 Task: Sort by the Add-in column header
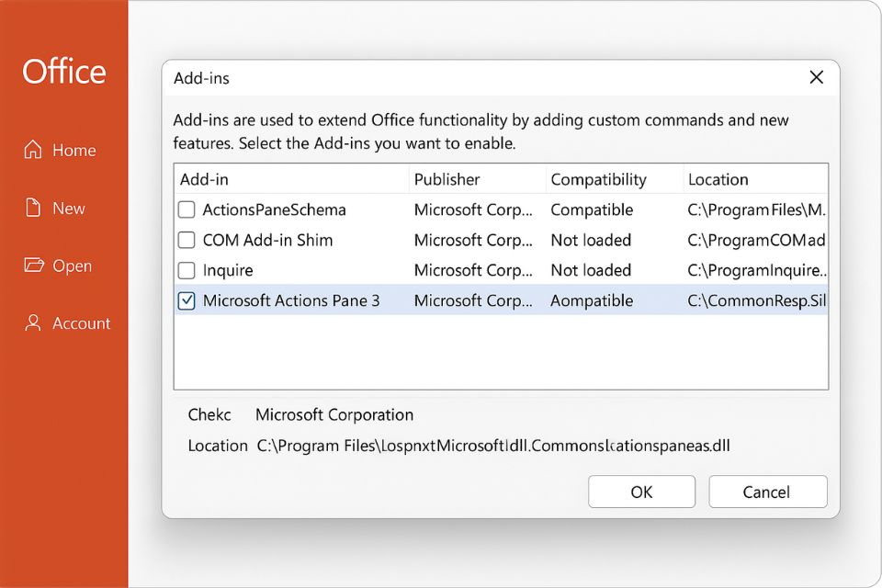pyautogui.click(x=204, y=179)
